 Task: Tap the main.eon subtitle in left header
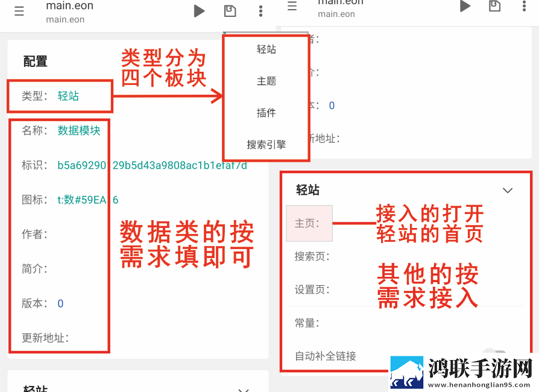[x=65, y=19]
